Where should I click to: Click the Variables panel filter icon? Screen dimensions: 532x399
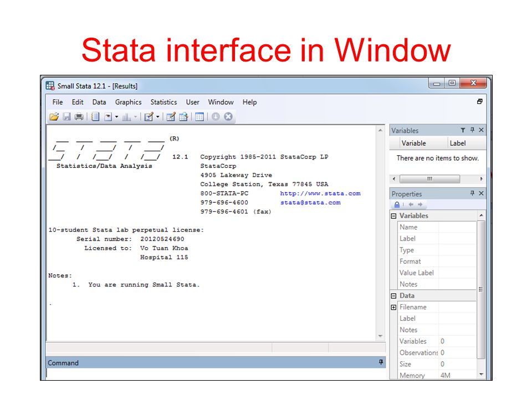pyautogui.click(x=463, y=130)
